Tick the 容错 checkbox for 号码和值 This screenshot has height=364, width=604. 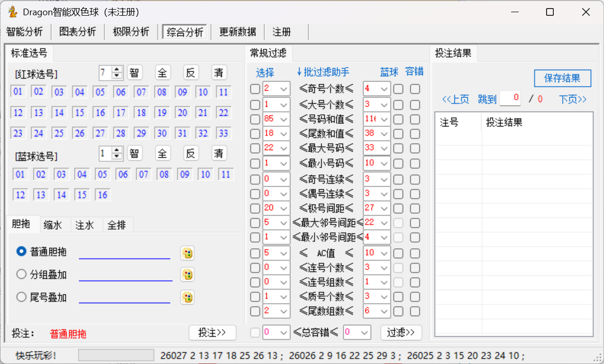click(x=415, y=120)
